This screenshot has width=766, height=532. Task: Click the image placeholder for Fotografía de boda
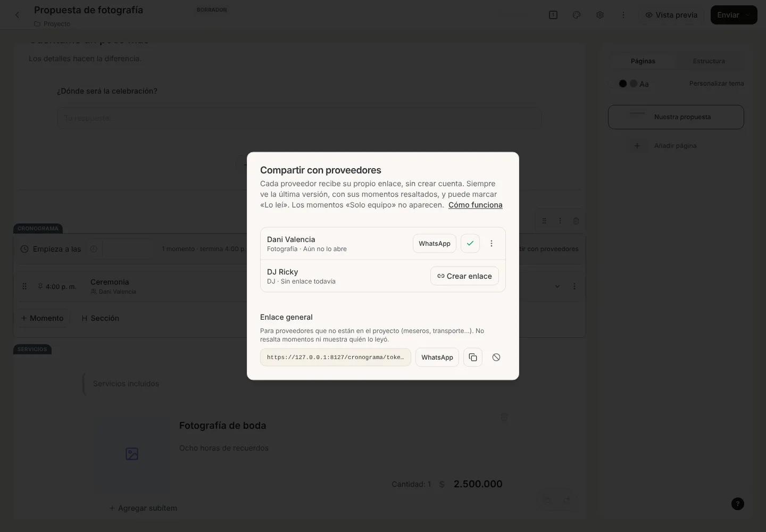(x=132, y=454)
